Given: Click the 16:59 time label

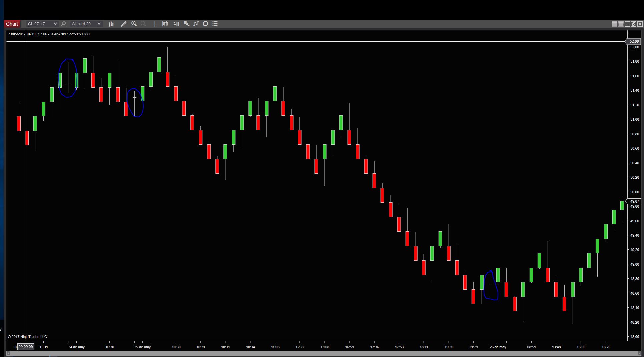Looking at the screenshot, I should point(350,347).
